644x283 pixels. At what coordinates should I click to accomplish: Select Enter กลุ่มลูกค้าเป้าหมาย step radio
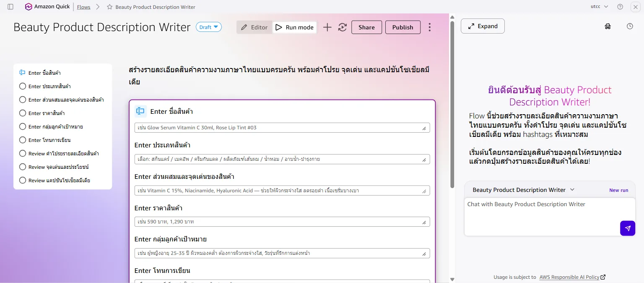[x=23, y=126]
